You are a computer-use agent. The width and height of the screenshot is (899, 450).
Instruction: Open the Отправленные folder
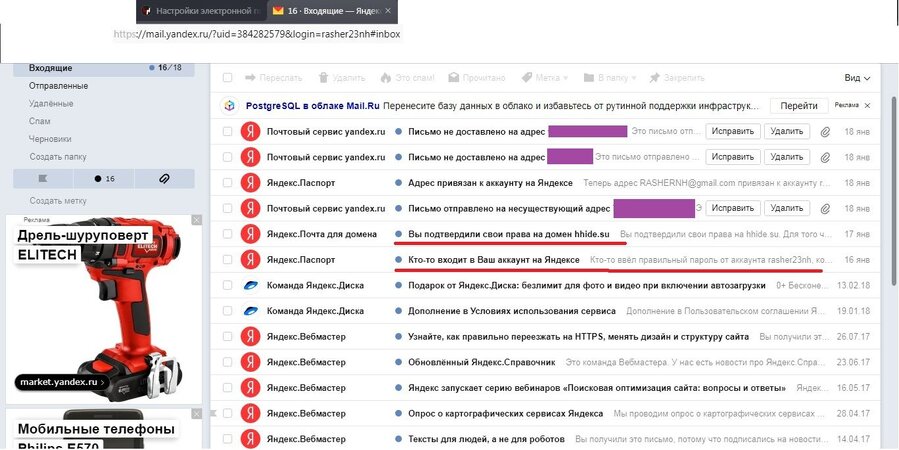(x=58, y=86)
